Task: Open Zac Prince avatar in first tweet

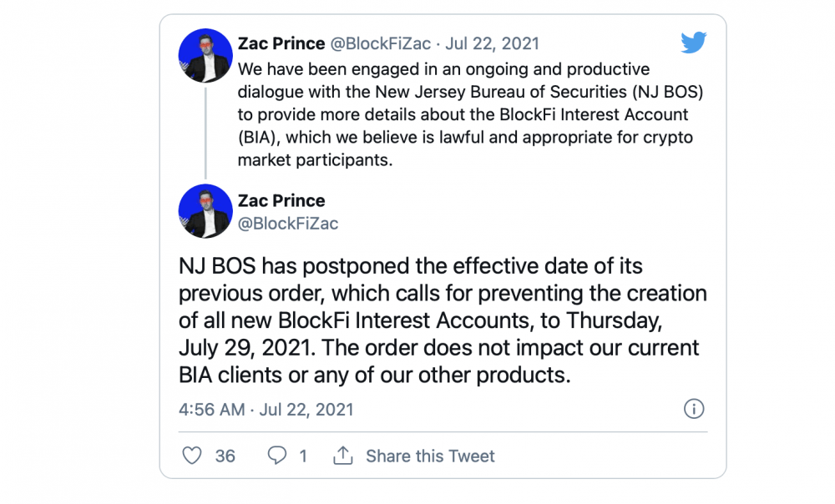Action: [x=205, y=55]
